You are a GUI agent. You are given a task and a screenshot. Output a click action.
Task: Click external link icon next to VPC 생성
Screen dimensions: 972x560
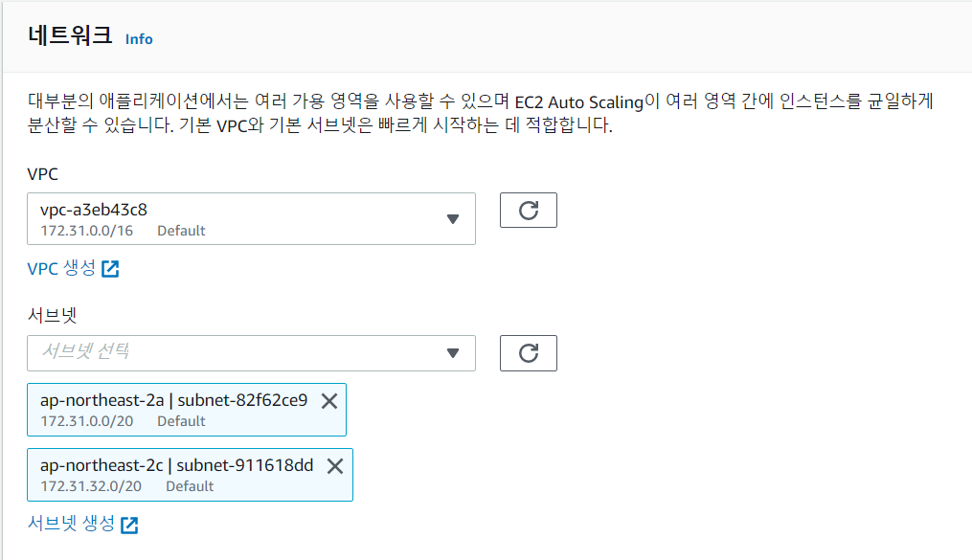[x=111, y=269]
